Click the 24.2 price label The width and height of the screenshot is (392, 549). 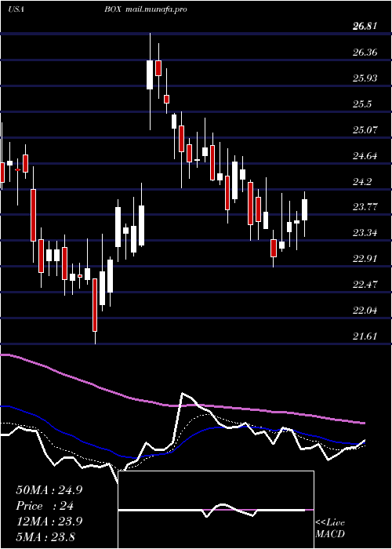(362, 182)
